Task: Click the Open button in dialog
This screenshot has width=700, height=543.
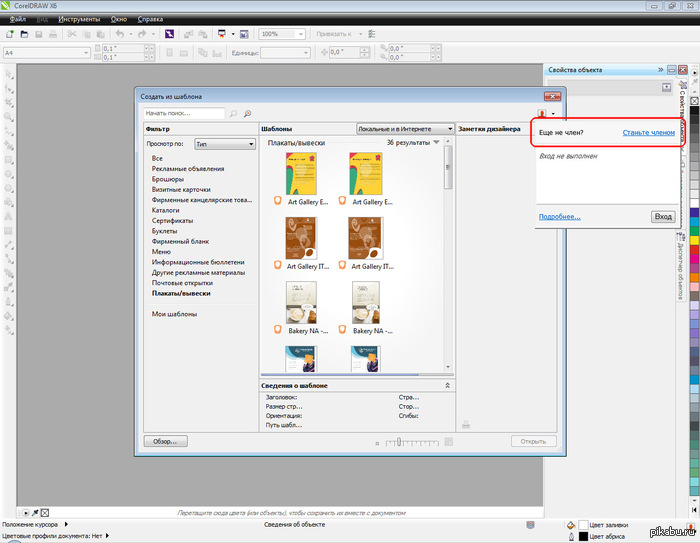Action: [533, 441]
